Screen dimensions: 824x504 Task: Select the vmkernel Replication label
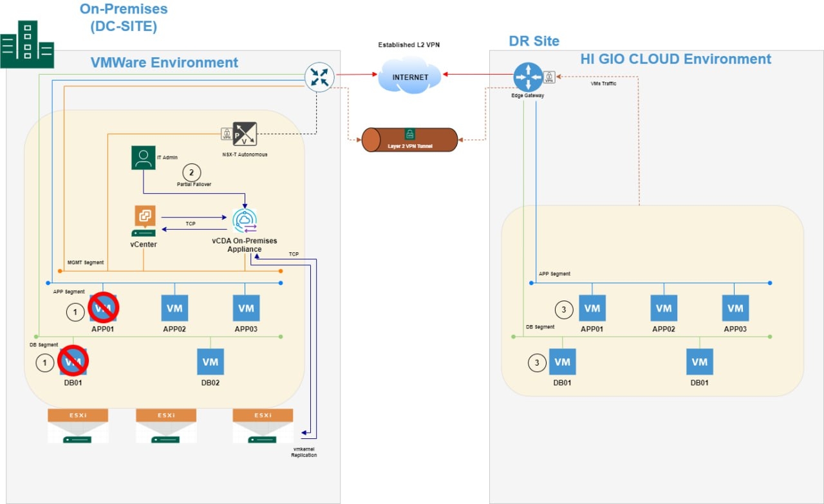point(304,451)
